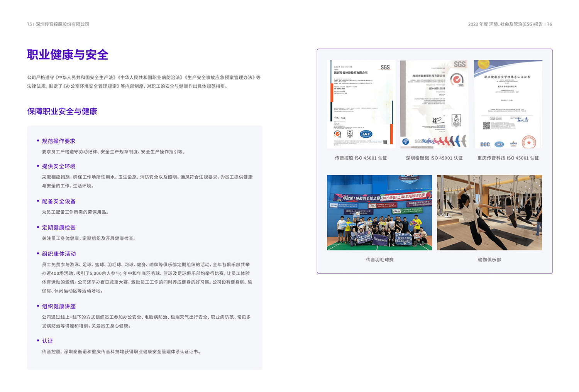Click the BGC logo on third certificate

pos(485,144)
